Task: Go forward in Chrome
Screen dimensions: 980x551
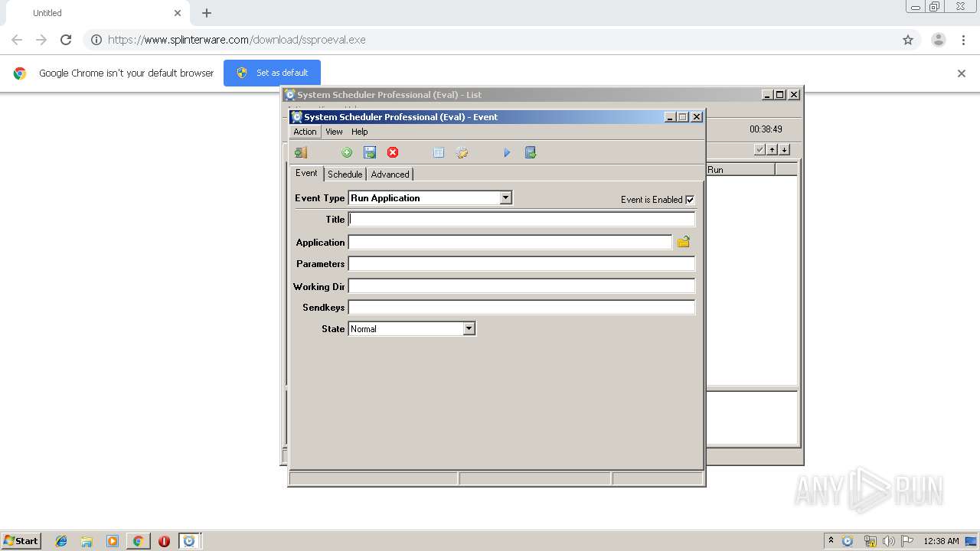Action: 41,40
